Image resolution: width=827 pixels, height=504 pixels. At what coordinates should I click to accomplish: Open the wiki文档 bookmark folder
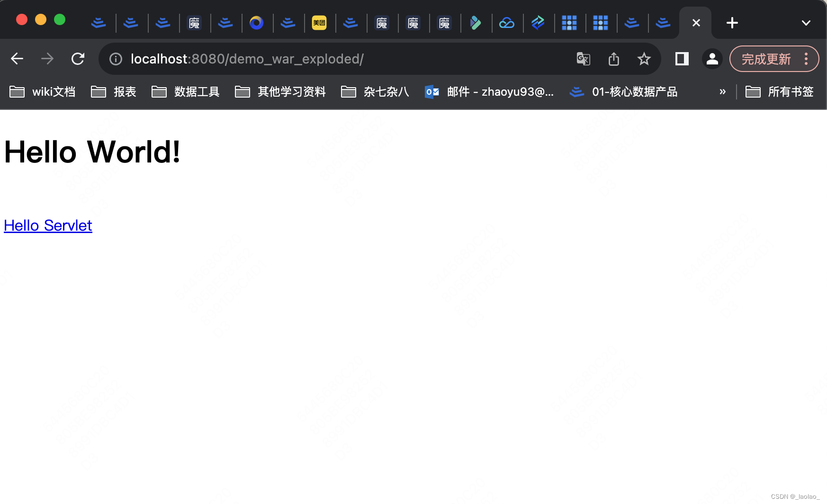(x=43, y=91)
